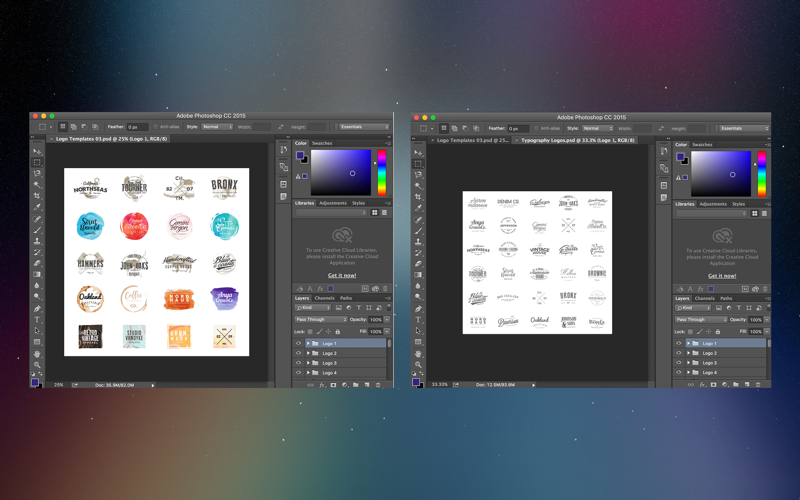Select the Eyedropper tool in the left window

[37, 207]
